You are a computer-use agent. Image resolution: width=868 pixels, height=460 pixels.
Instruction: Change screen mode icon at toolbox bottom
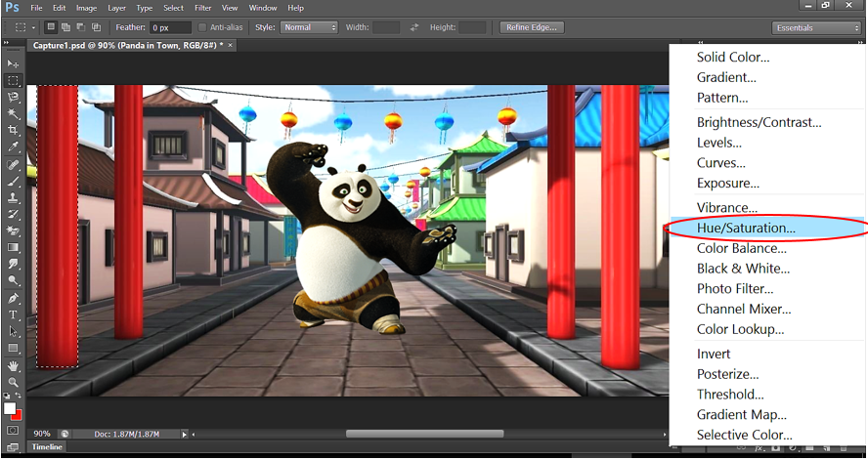click(x=14, y=446)
